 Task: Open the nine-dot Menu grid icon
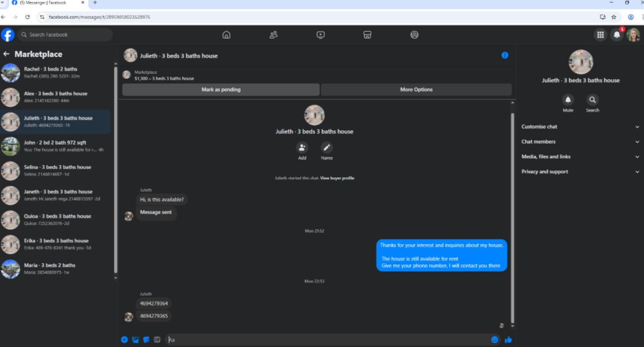[x=600, y=35]
